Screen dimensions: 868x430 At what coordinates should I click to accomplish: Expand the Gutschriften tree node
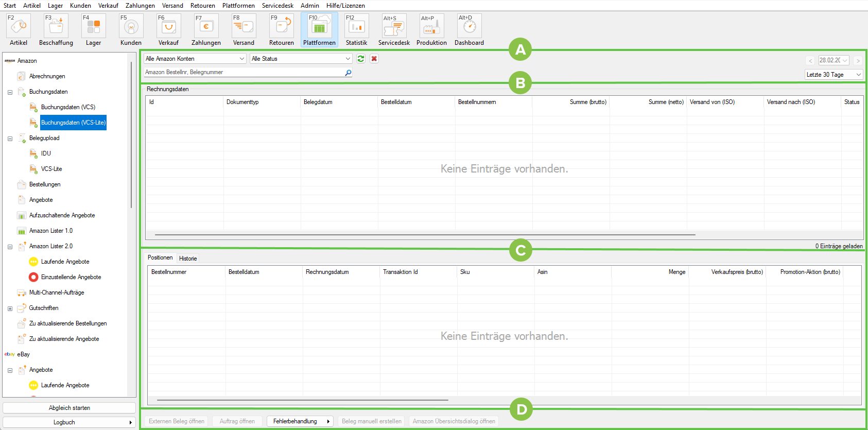(10, 308)
